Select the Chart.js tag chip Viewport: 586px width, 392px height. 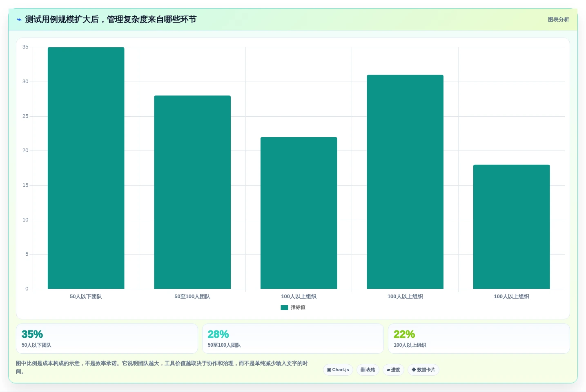point(338,370)
